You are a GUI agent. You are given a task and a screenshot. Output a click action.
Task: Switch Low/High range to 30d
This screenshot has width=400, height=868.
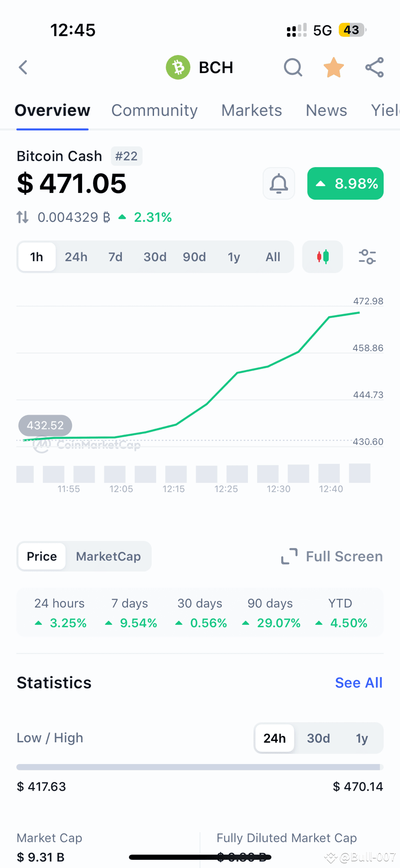pyautogui.click(x=318, y=738)
